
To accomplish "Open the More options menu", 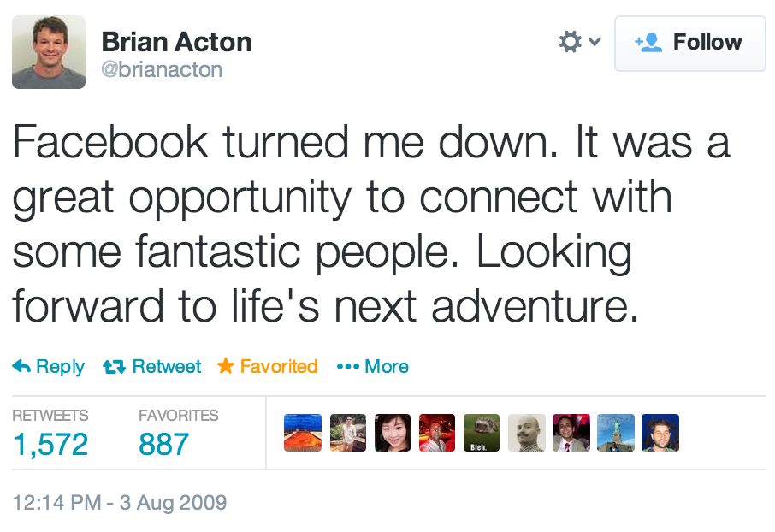I will point(373,367).
